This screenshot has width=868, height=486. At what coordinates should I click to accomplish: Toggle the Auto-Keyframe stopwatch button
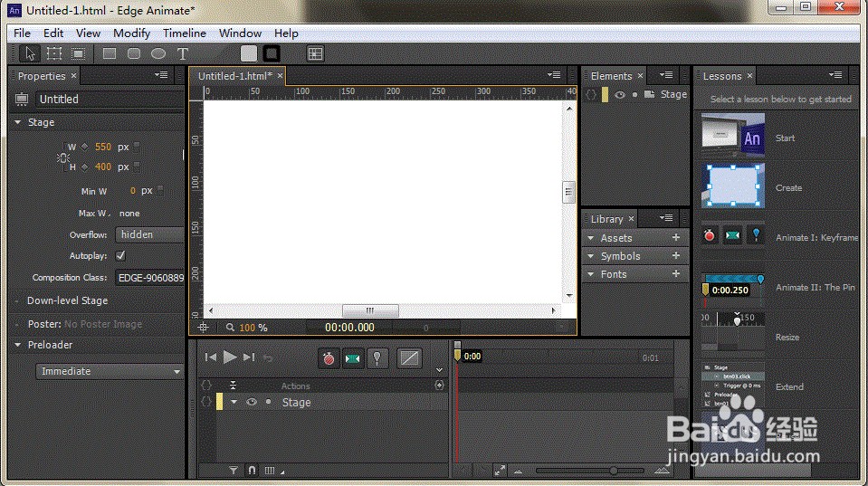pos(329,358)
